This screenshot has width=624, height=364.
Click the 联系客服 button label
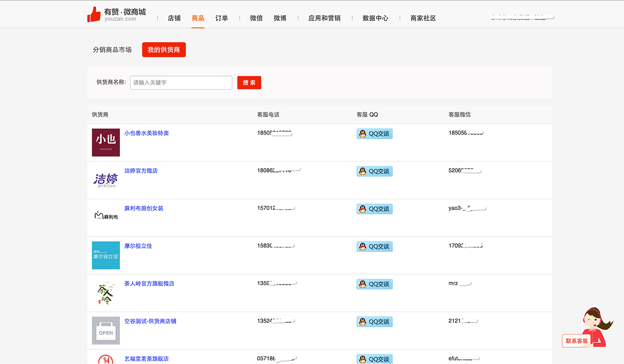pyautogui.click(x=577, y=341)
